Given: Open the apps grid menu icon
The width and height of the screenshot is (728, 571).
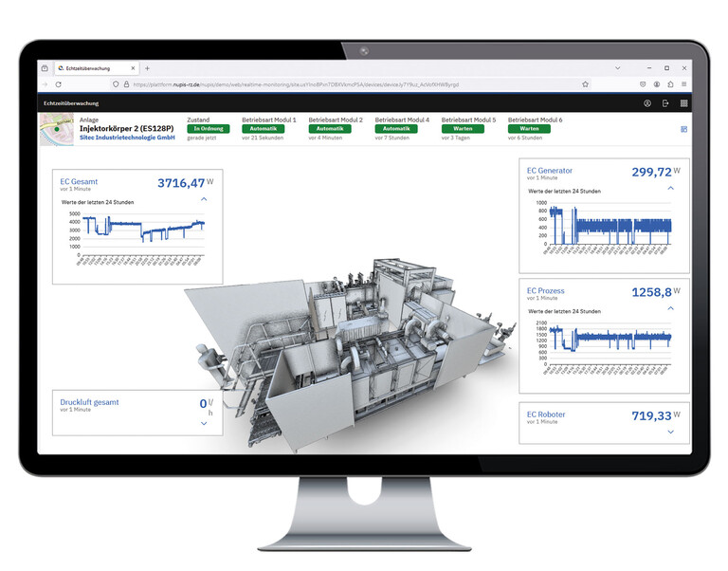Looking at the screenshot, I should tap(683, 102).
